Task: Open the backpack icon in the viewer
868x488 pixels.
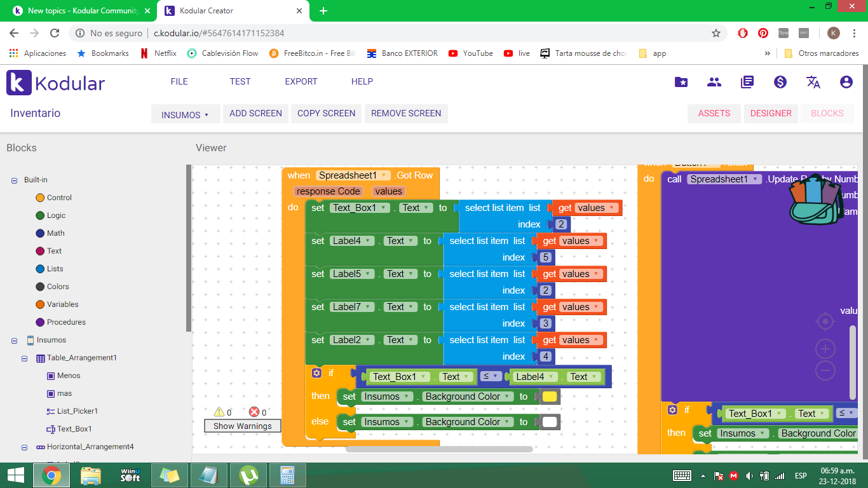Action: click(817, 200)
